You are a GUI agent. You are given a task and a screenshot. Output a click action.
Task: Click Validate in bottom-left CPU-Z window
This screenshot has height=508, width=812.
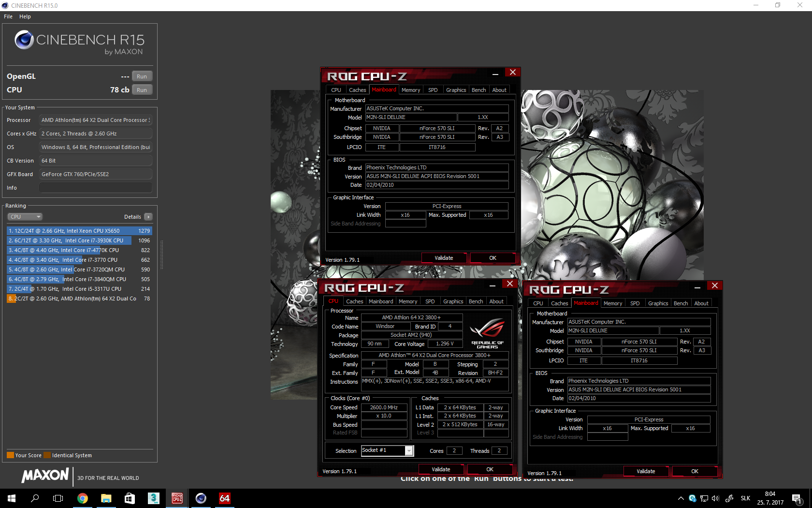point(441,469)
